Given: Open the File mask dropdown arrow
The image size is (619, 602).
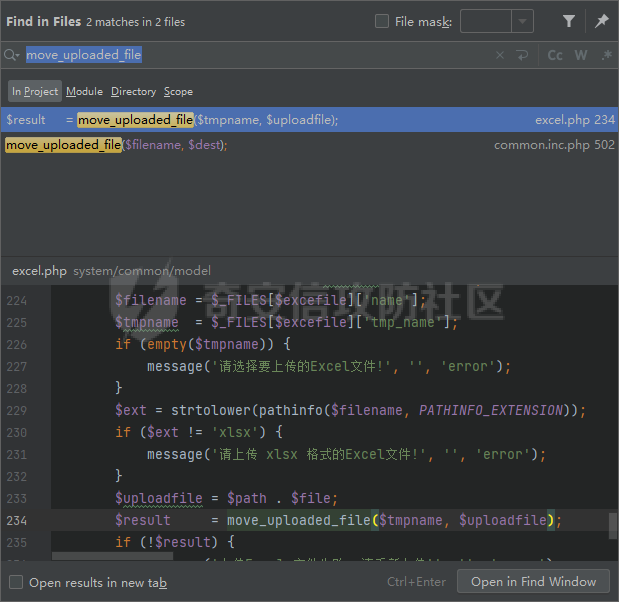Looking at the screenshot, I should coord(522,21).
